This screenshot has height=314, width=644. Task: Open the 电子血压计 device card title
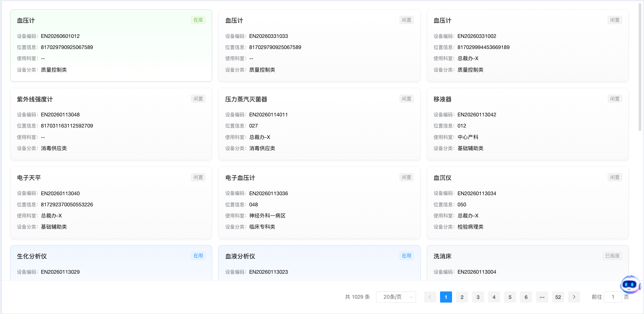tap(240, 178)
